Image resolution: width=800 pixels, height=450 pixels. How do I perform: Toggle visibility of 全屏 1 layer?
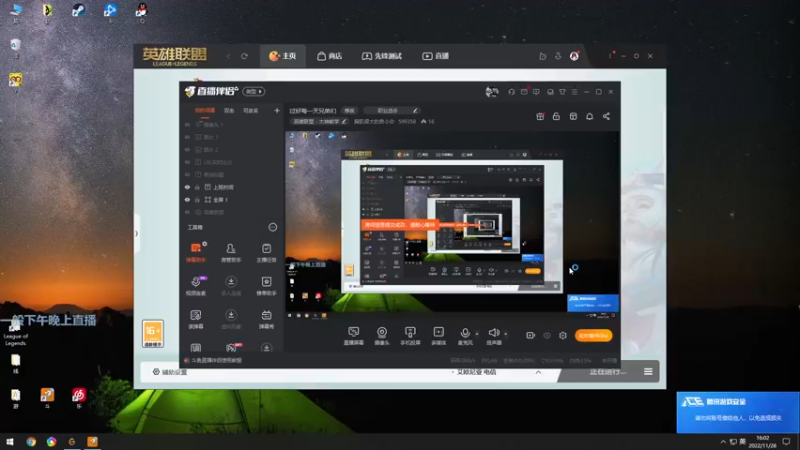(187, 199)
